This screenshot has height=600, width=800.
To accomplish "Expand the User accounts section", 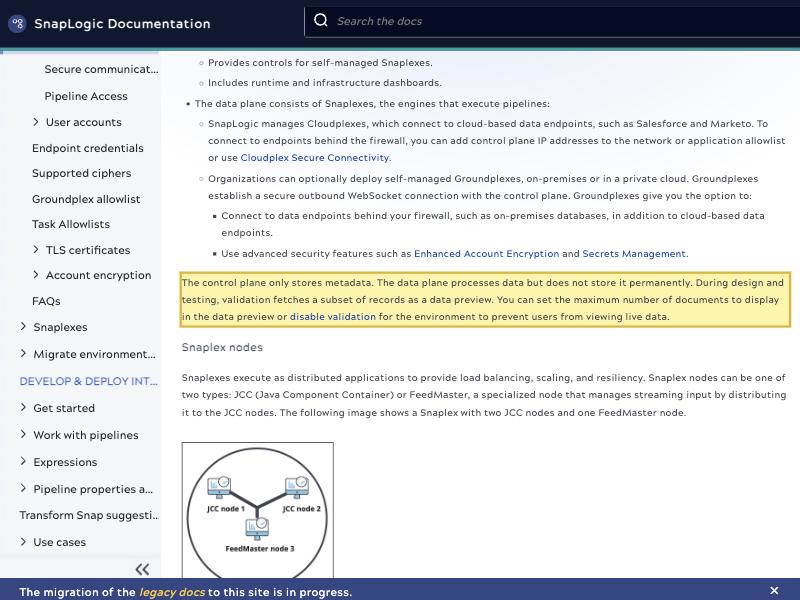I will tap(36, 122).
